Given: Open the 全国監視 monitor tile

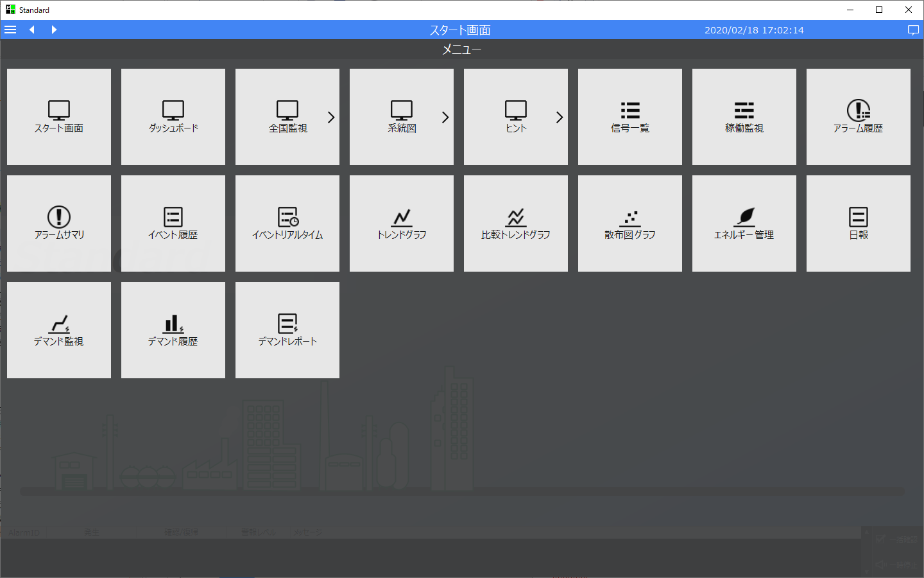Looking at the screenshot, I should [x=287, y=117].
